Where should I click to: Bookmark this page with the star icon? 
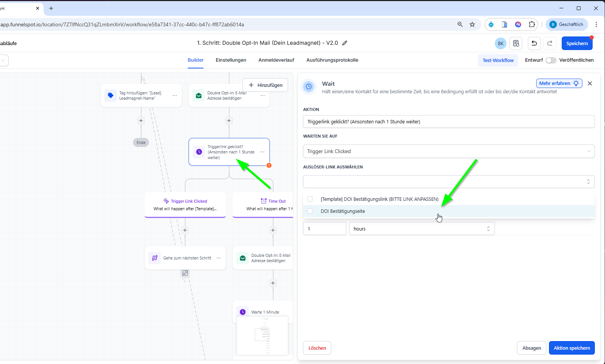coord(472,24)
